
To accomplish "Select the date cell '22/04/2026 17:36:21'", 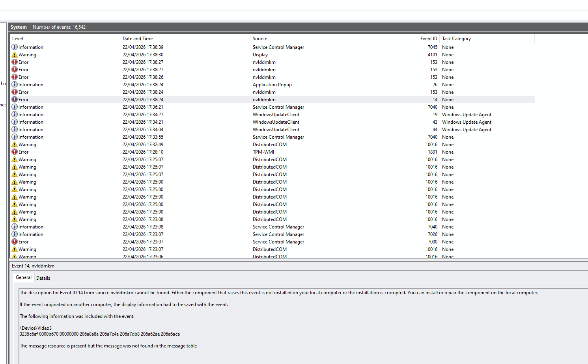I will tap(143, 107).
